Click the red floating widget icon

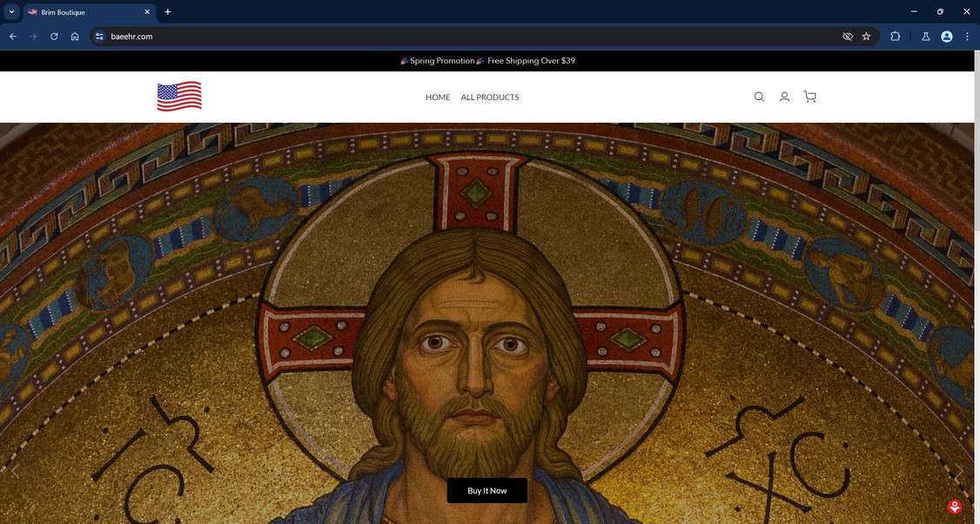[x=955, y=506]
